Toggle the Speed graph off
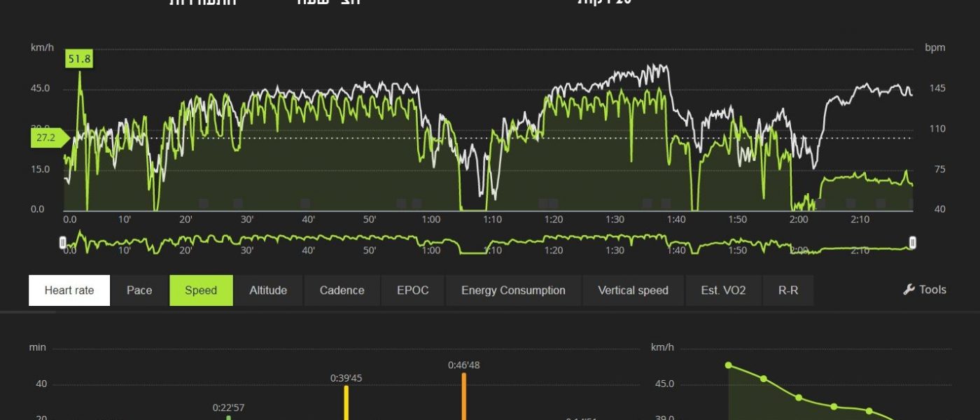Screen dimensions: 980x420 [x=201, y=290]
